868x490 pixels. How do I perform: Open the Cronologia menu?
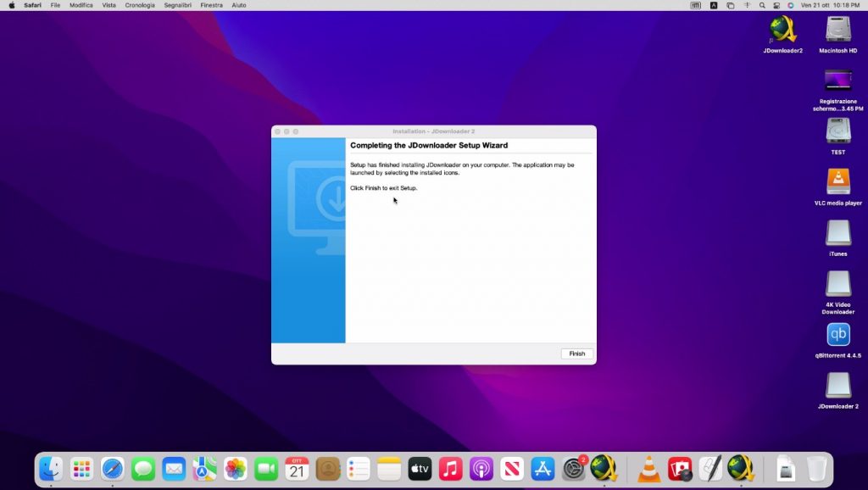coord(140,5)
